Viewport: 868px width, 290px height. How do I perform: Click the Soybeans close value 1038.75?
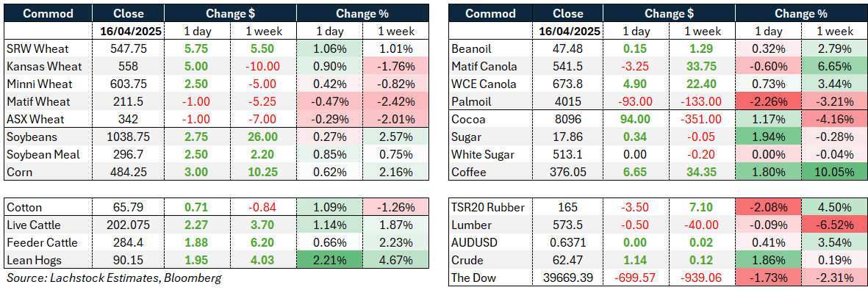coord(129,137)
